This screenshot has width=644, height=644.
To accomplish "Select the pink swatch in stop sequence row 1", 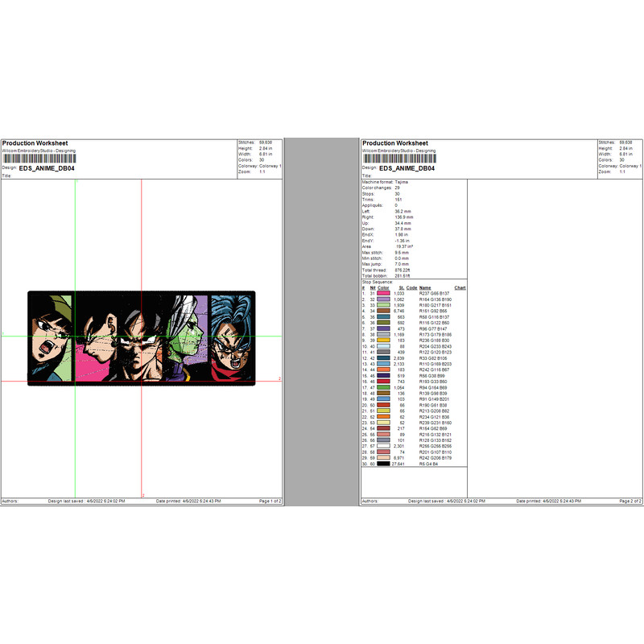I will (383, 294).
